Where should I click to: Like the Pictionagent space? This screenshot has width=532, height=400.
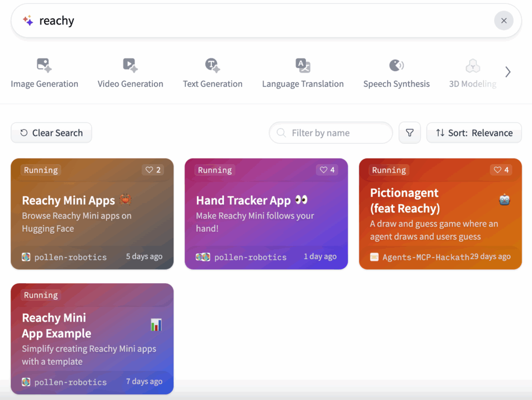click(x=501, y=170)
